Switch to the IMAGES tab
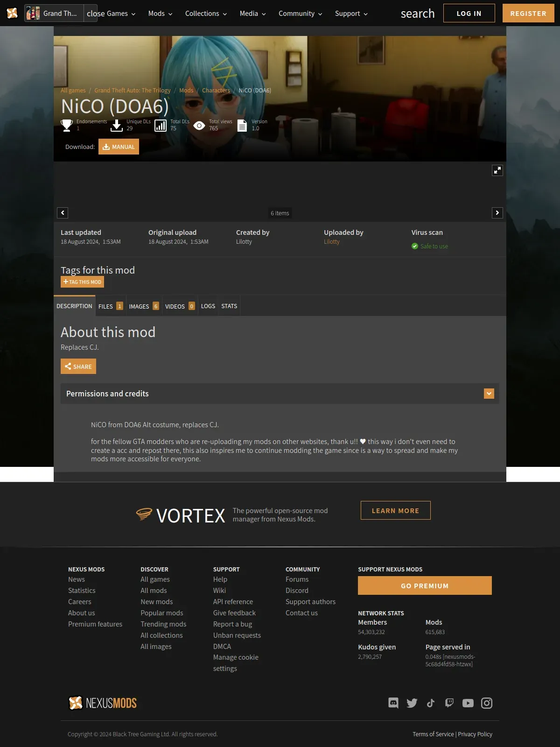 pyautogui.click(x=144, y=306)
